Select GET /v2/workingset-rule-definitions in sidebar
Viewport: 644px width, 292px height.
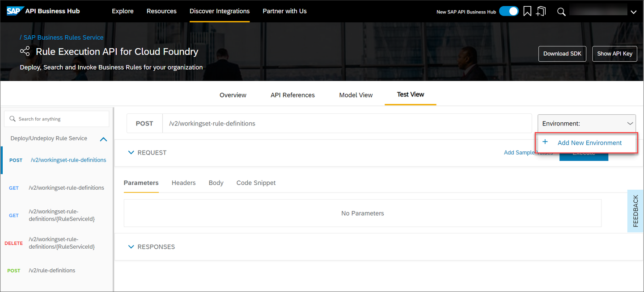click(57, 188)
